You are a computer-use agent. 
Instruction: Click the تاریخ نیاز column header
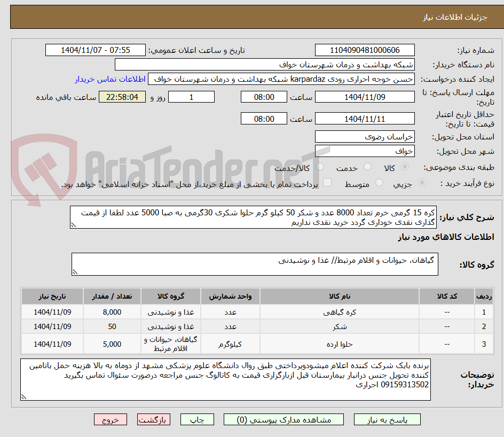pos(52,296)
